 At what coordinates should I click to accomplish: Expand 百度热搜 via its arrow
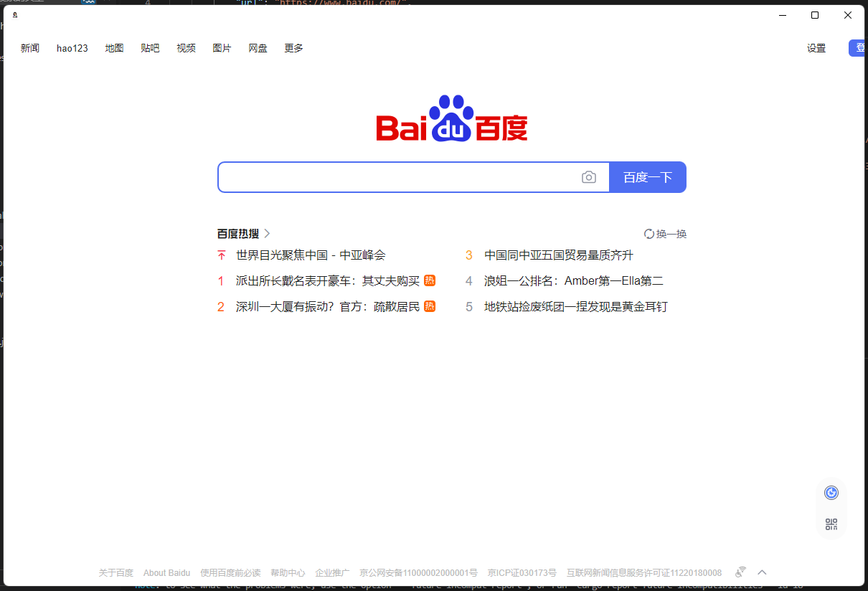click(266, 233)
